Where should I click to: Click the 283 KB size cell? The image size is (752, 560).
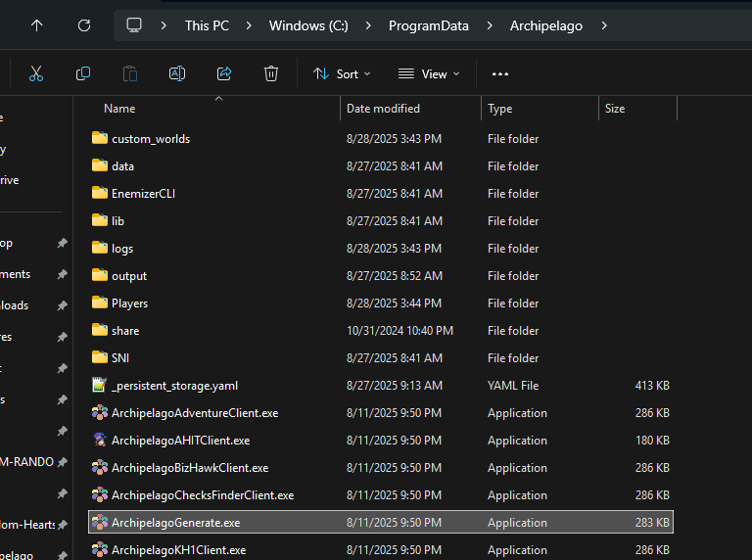point(652,523)
